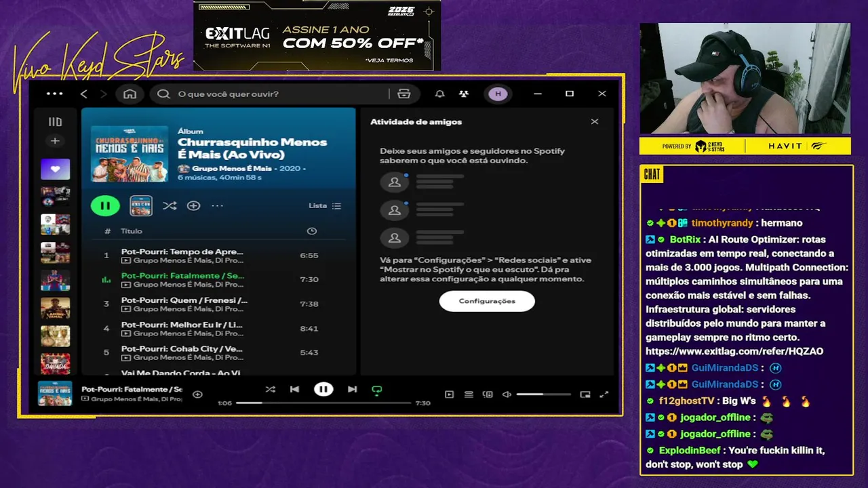Create a playlist with the plus button
This screenshot has width=868, height=488.
55,141
